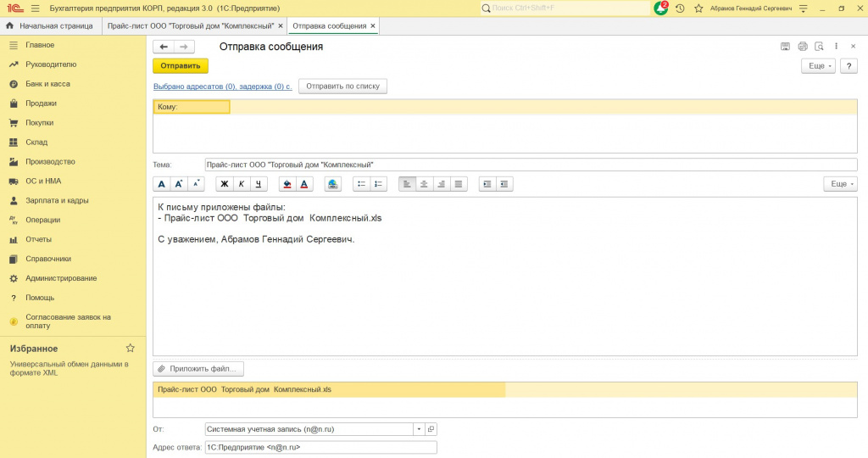Increase font size
Screen dimensions: 868x458
(179, 184)
